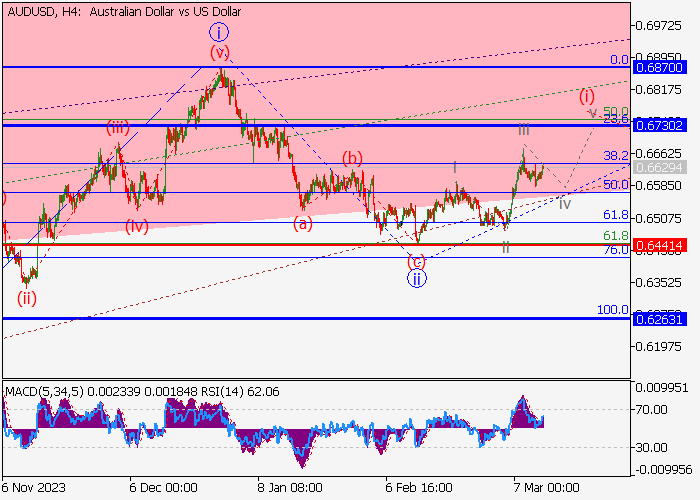The image size is (700, 500).
Task: Select the 0.68700 blue price label
Action: (x=659, y=68)
